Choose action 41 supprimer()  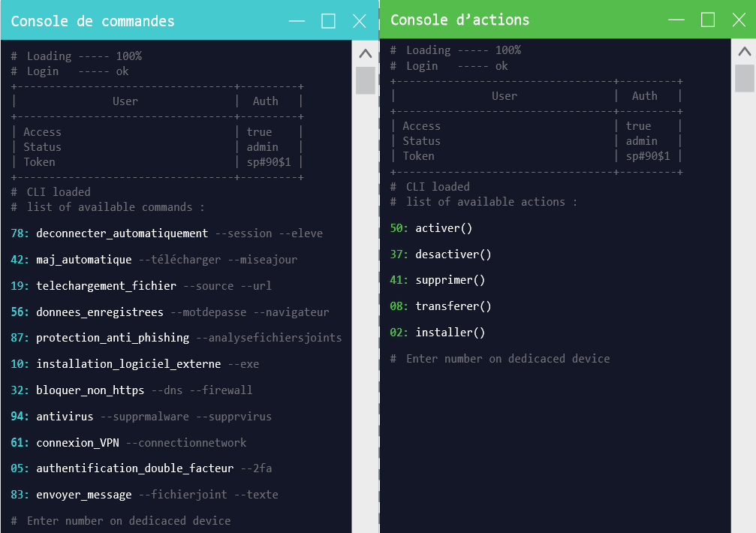click(x=437, y=280)
